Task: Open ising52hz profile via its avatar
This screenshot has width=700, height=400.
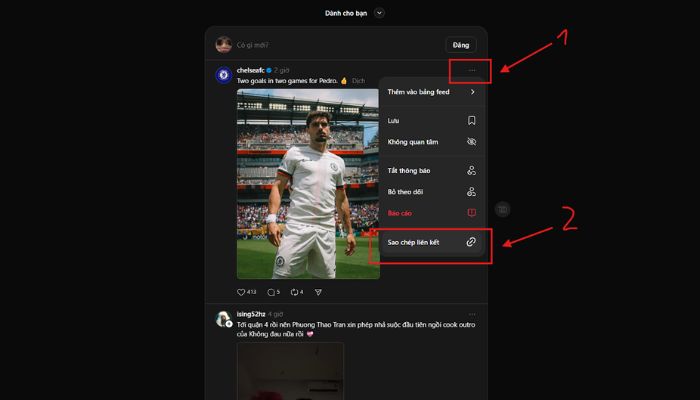Action: (223, 319)
